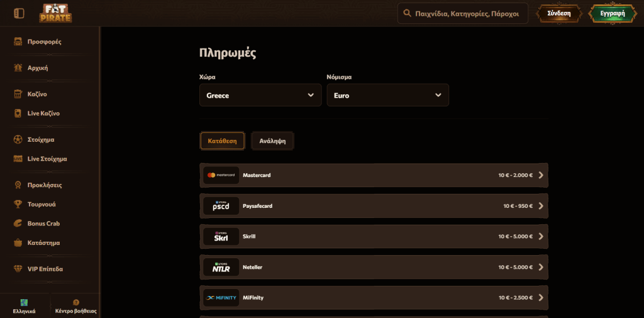The height and width of the screenshot is (318, 644).
Task: Open the Bonus Crab page
Action: tap(43, 224)
